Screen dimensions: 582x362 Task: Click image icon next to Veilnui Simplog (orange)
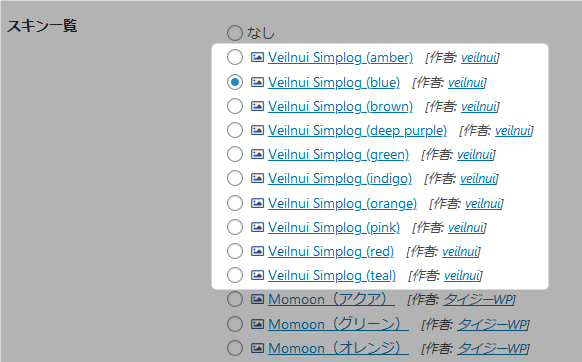click(257, 203)
